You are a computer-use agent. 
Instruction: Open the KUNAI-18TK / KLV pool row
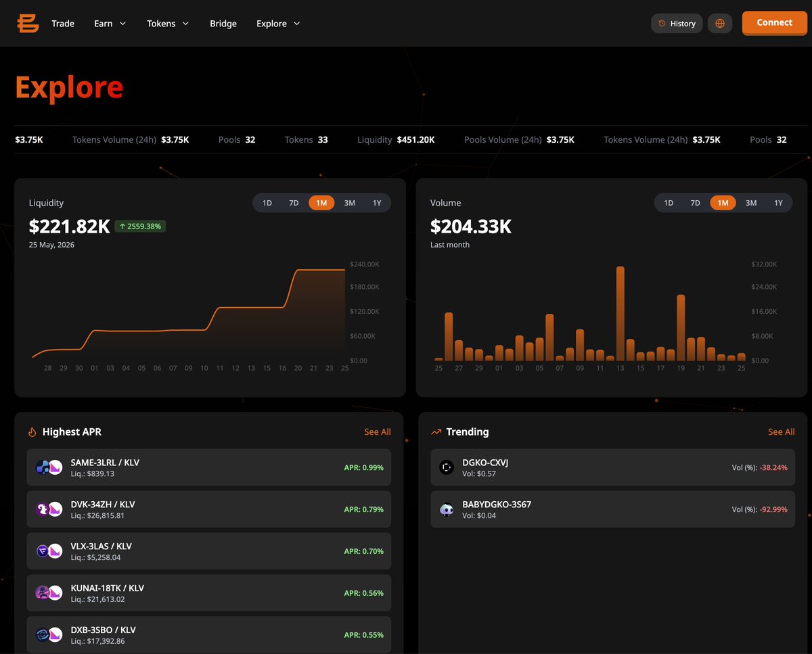(209, 593)
